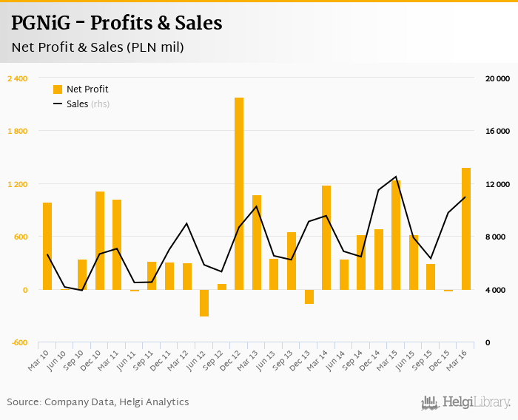Click the 20 000 right axis label
The height and width of the screenshot is (420, 518).
click(x=497, y=78)
